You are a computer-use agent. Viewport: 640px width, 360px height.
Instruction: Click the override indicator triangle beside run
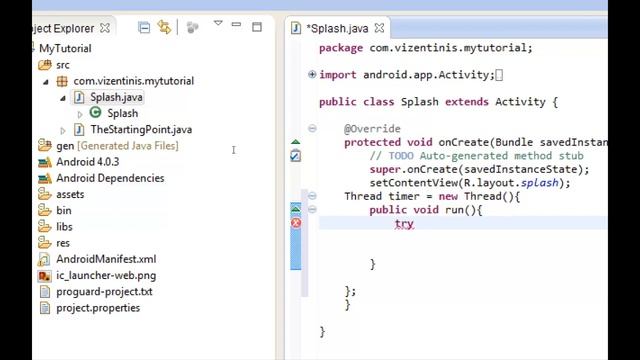coord(296,209)
